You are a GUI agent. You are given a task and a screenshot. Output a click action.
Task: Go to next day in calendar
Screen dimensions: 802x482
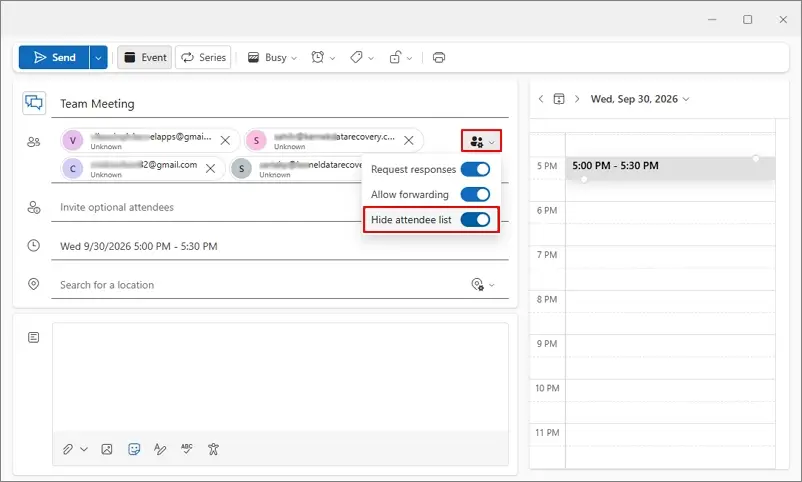tap(577, 99)
